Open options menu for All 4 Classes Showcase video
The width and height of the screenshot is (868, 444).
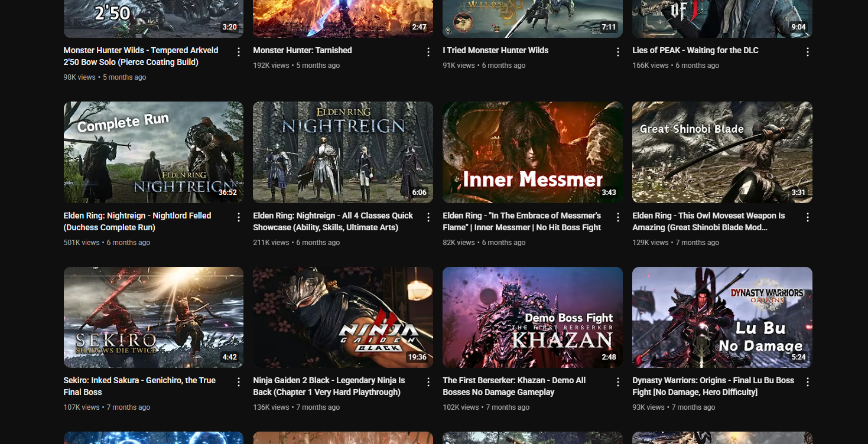click(x=428, y=217)
